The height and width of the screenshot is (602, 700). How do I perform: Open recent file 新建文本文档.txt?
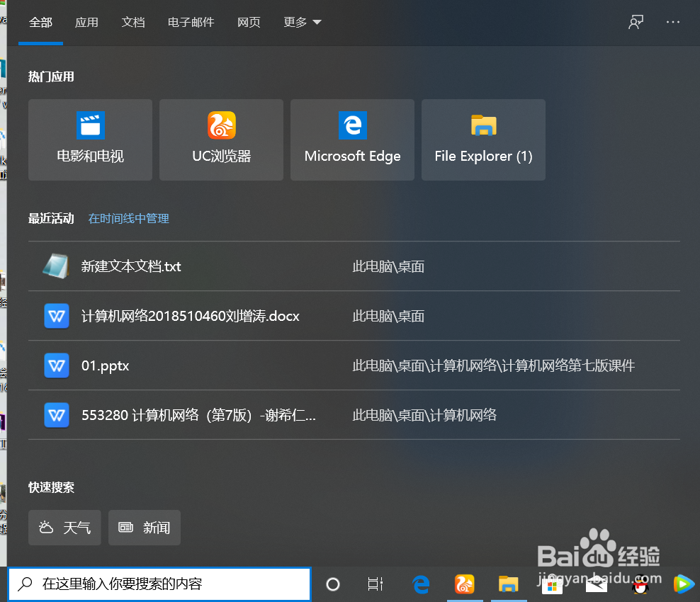[354, 266]
